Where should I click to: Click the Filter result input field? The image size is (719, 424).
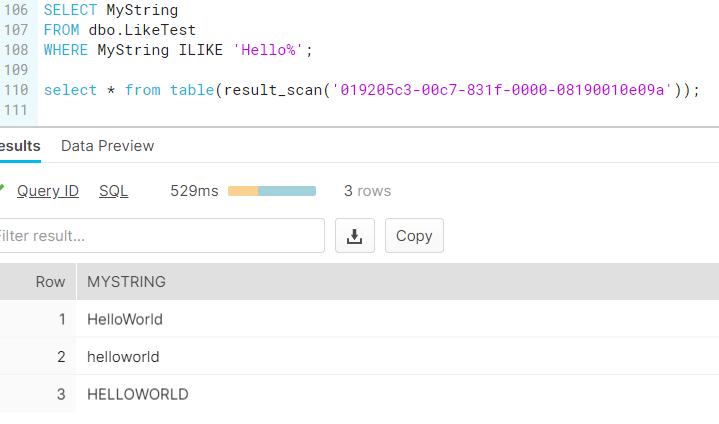click(x=161, y=236)
